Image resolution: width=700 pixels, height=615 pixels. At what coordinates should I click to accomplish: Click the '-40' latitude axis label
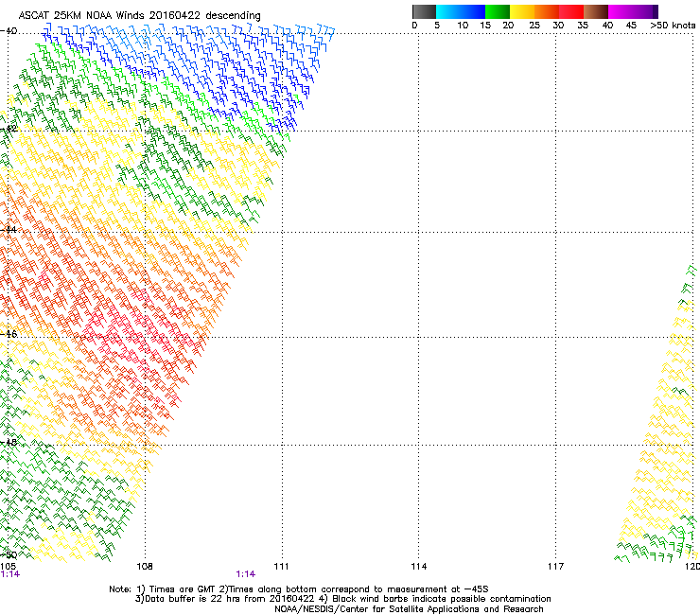pos(9,31)
